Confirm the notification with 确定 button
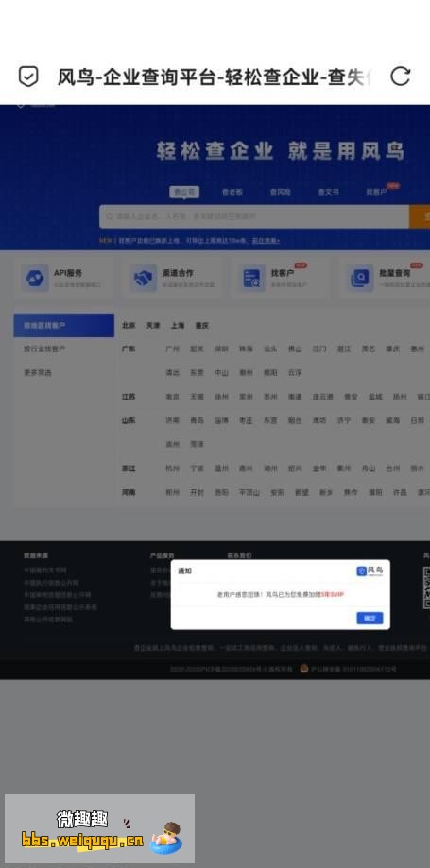This screenshot has height=868, width=430. [370, 618]
